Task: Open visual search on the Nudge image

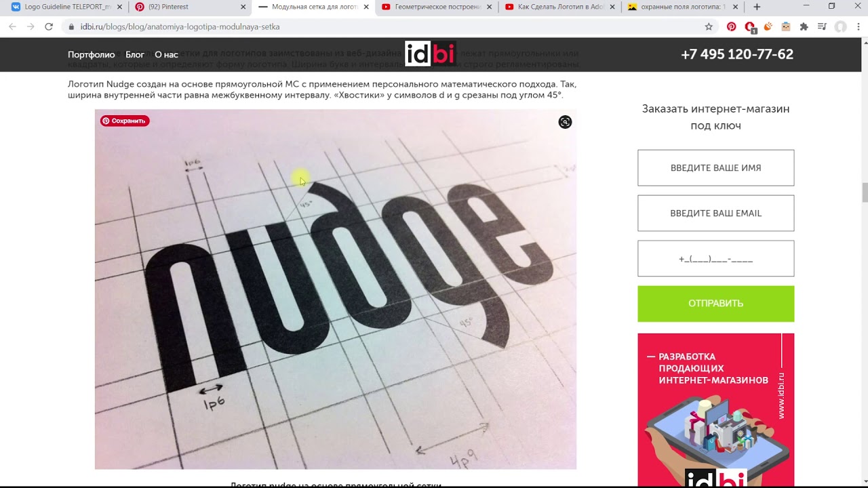Action: (565, 122)
